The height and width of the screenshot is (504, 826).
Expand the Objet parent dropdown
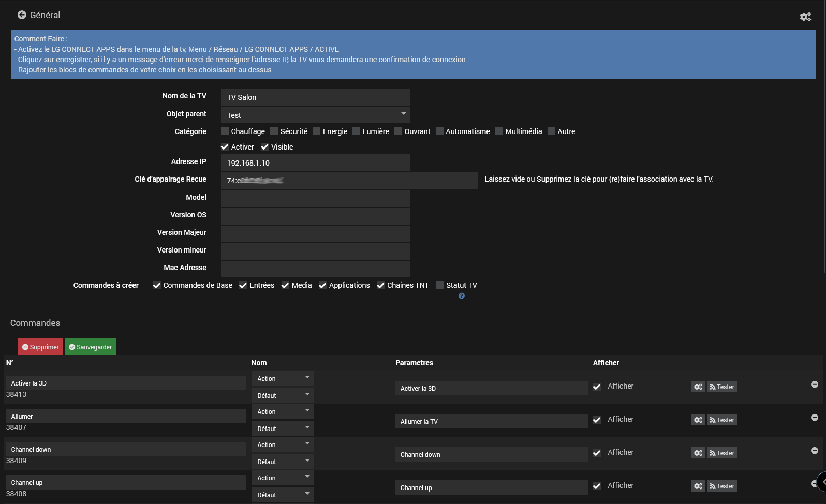(315, 115)
